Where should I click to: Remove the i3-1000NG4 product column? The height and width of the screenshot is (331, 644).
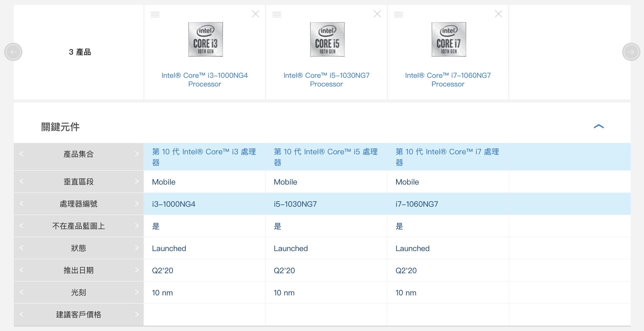255,14
